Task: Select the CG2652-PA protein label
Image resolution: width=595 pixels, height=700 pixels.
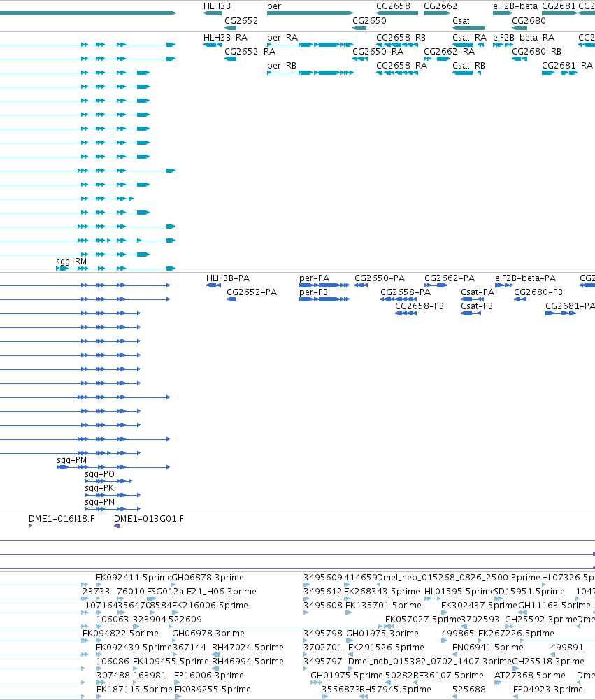Action: [x=252, y=292]
